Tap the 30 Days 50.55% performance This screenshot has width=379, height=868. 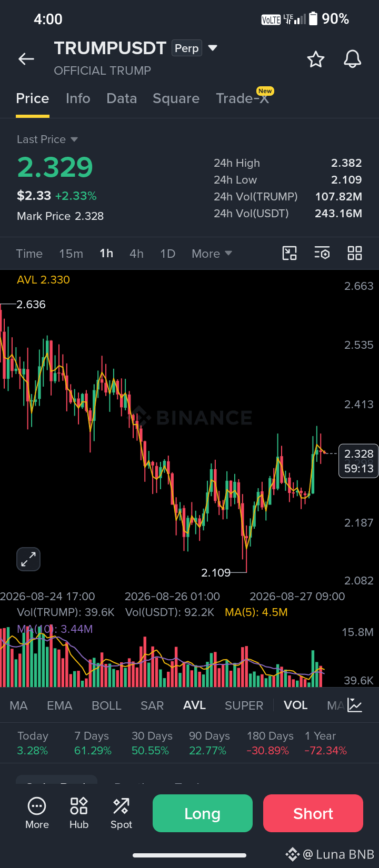152,743
